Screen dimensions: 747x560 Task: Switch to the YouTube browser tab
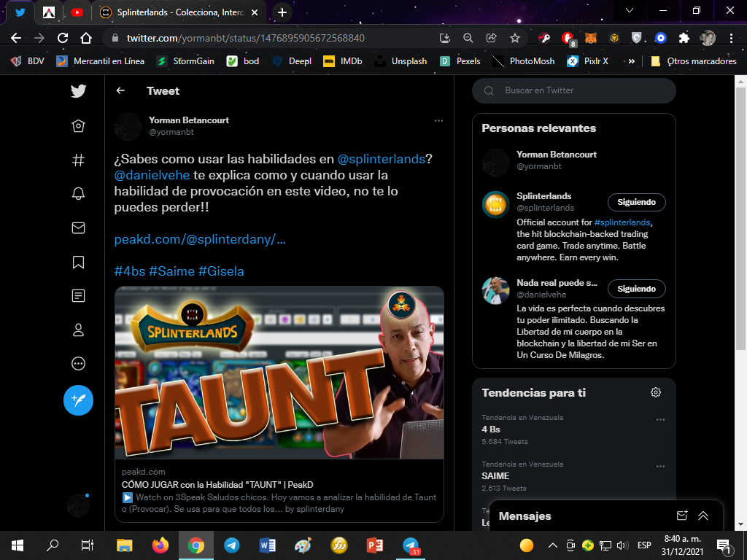[x=77, y=12]
